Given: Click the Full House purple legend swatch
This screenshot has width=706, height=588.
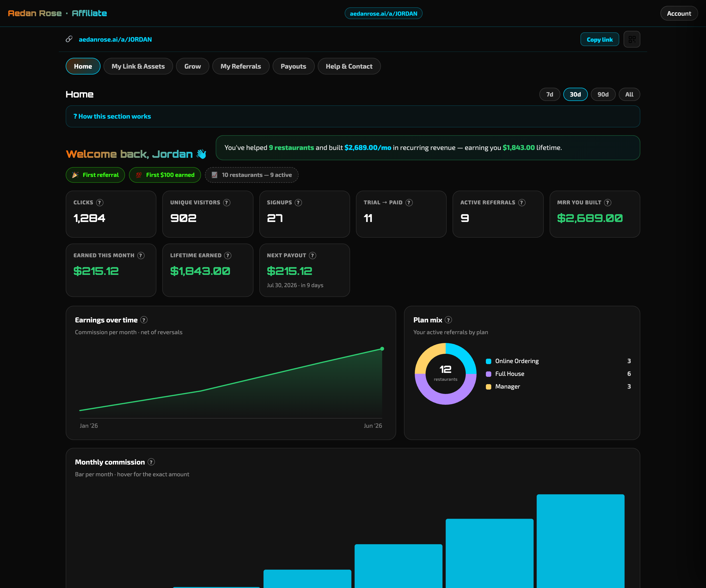Looking at the screenshot, I should click(x=489, y=374).
